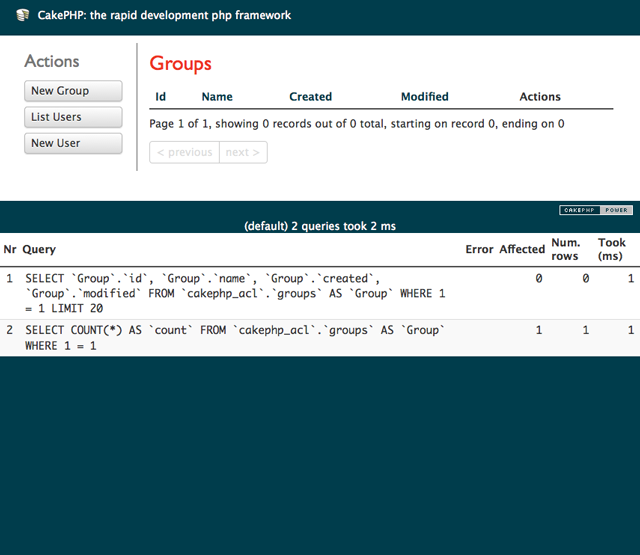Click the Took (ms) column header

pyautogui.click(x=612, y=249)
